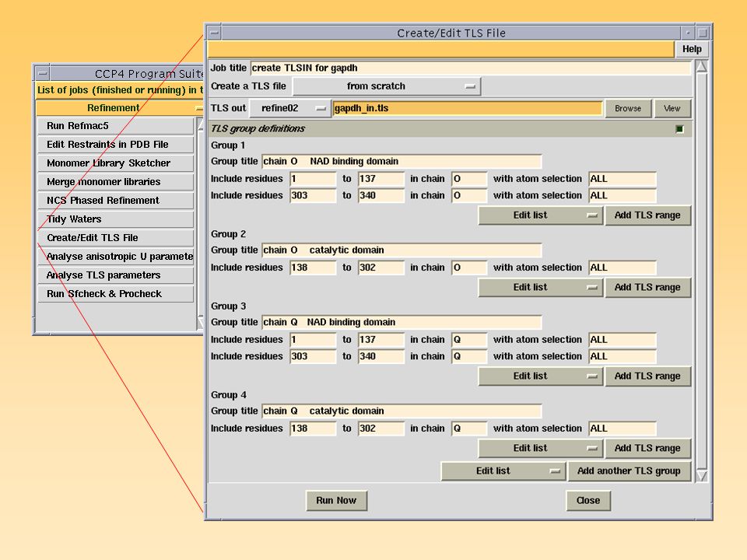
Task: Collapse the TLS group definitions section indicator
Action: [x=679, y=129]
